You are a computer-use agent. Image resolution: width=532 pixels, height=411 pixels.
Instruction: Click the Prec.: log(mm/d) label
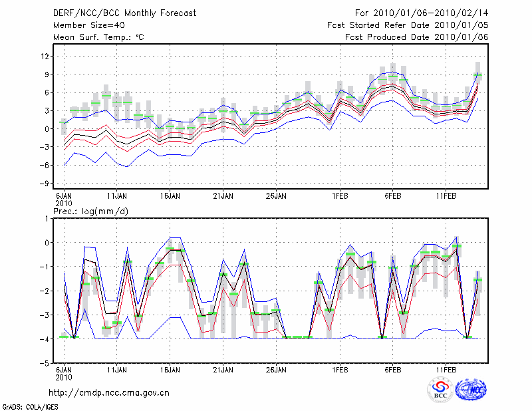click(x=91, y=211)
